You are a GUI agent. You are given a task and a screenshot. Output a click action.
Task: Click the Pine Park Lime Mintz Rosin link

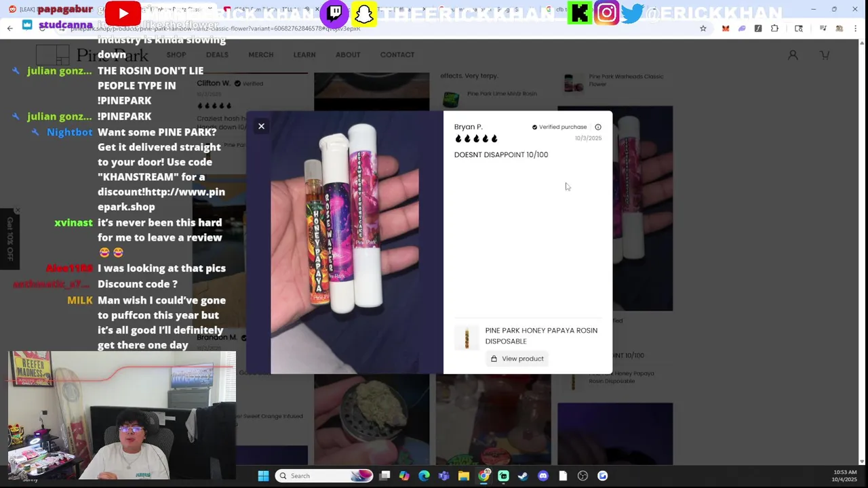click(502, 94)
